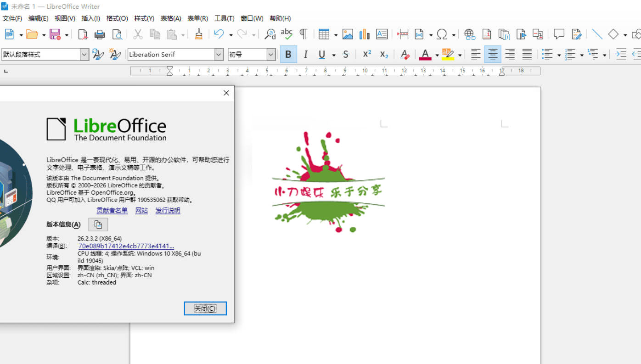Click the Print icon

[100, 34]
